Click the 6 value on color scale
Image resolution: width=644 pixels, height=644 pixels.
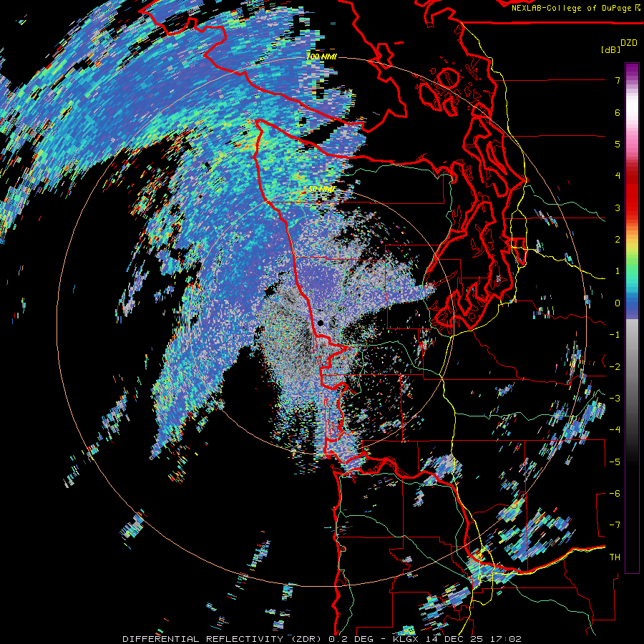618,112
